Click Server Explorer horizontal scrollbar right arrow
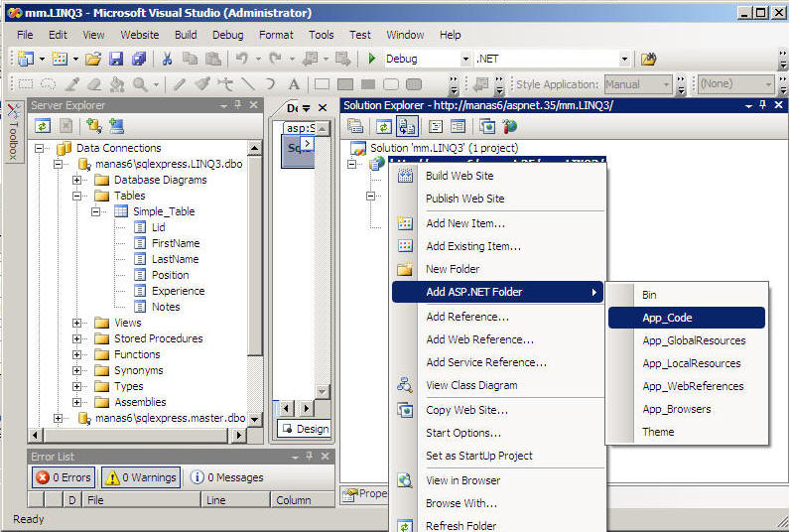 coord(240,435)
